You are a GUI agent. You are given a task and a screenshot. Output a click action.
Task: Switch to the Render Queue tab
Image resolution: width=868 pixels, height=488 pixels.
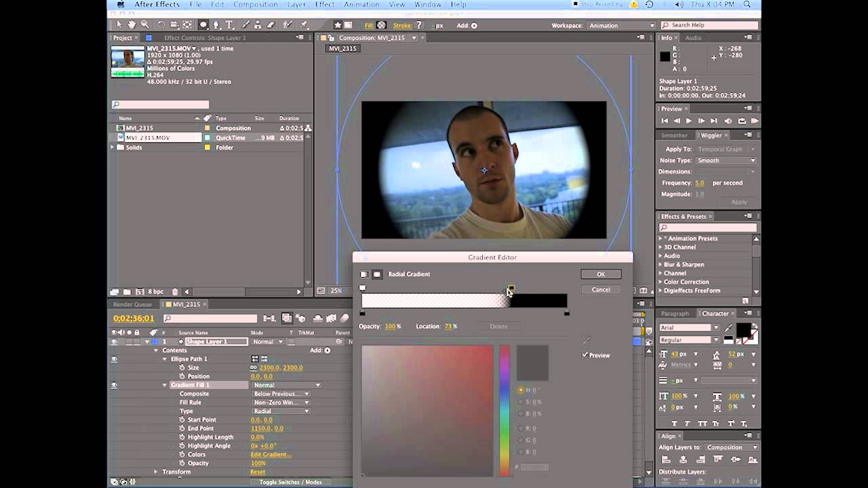pos(133,304)
